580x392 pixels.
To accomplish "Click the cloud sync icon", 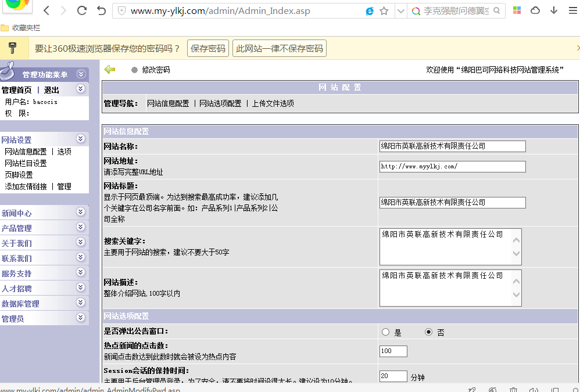I will click(535, 10).
